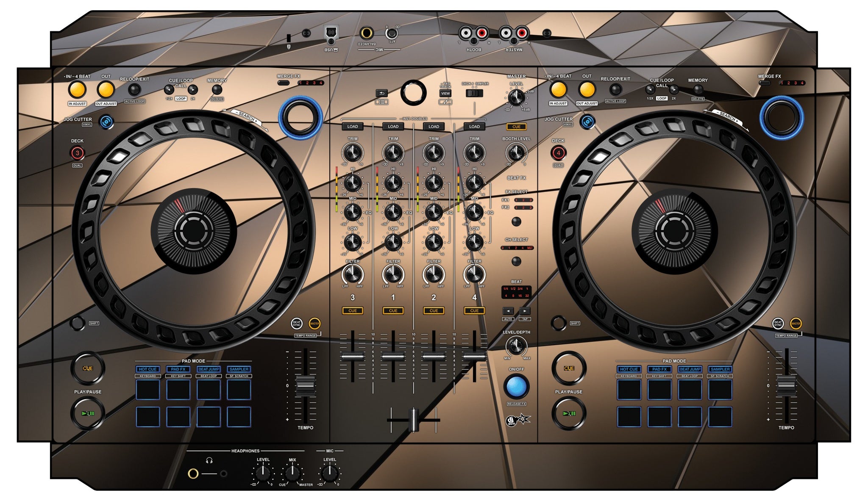The image size is (868, 501).
Task: Select BEAT JUMP pad mode on left deck
Action: (x=209, y=369)
